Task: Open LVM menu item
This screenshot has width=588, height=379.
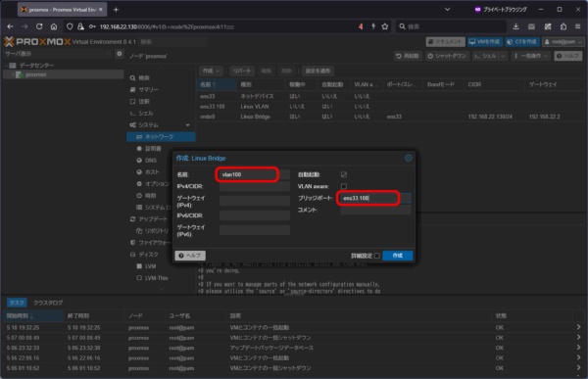Action: coord(150,266)
